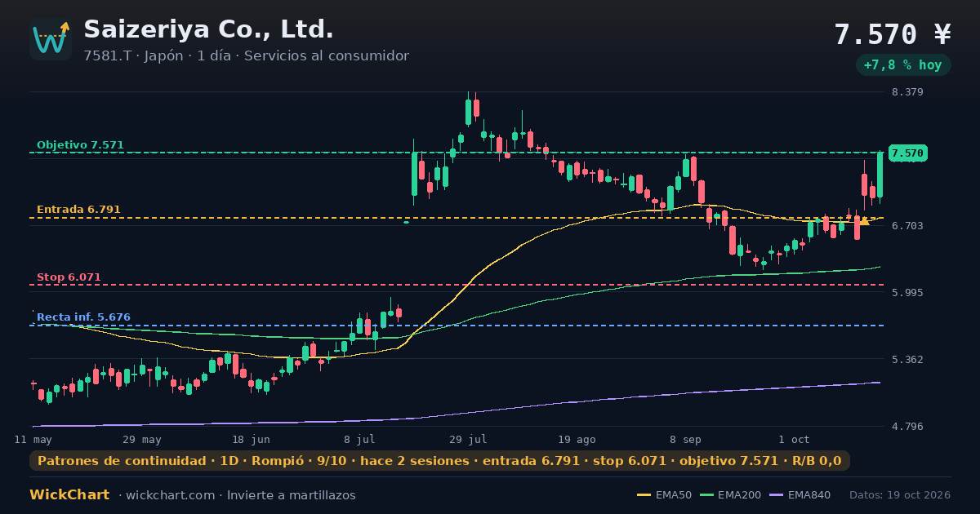Click the WickChart logo icon

51,39
